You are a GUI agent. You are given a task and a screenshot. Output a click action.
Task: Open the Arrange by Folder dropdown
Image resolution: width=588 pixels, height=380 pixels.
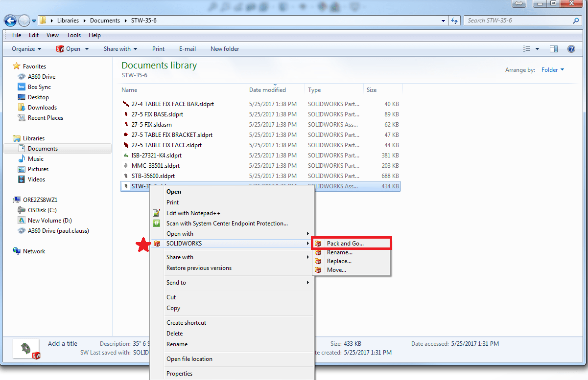552,69
